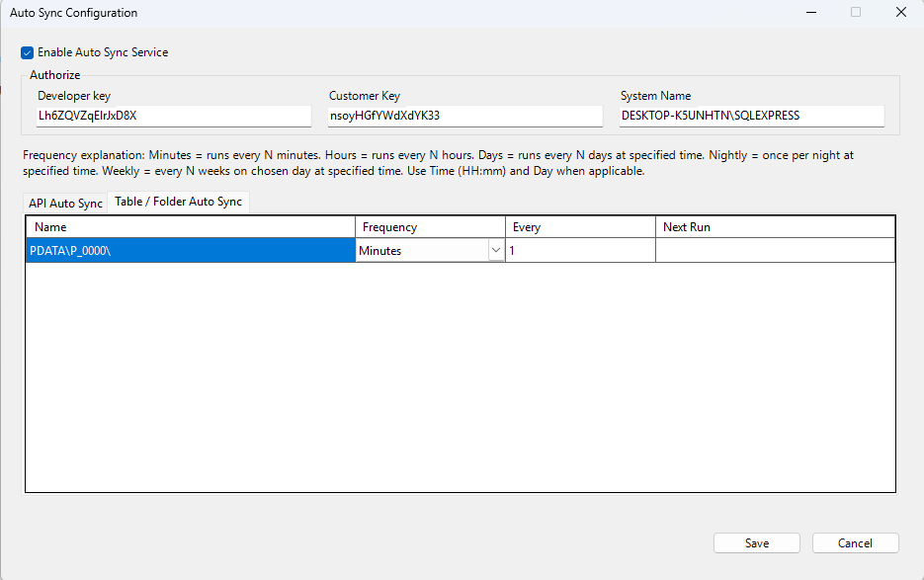Close the Auto Sync Configuration window

[x=900, y=13]
